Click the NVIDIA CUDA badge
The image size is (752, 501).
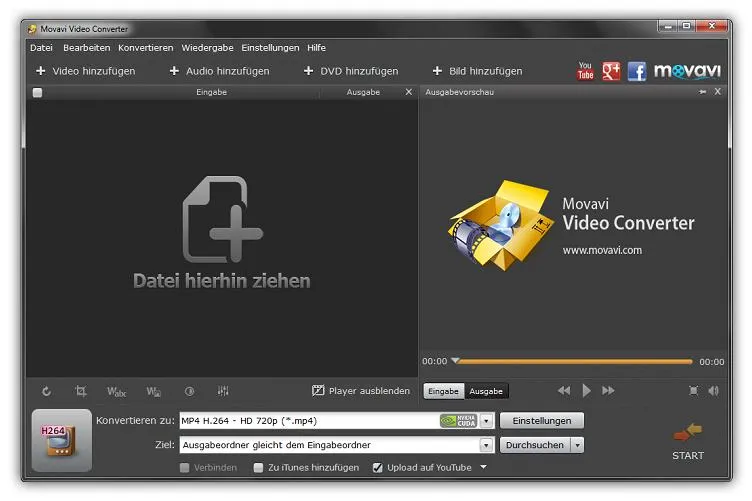coord(458,421)
